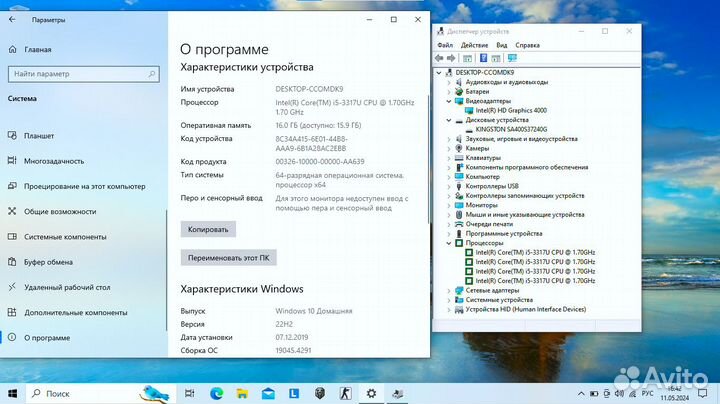Screen dimensions: 720x404
Task: Open the Вид menu
Action: point(502,45)
